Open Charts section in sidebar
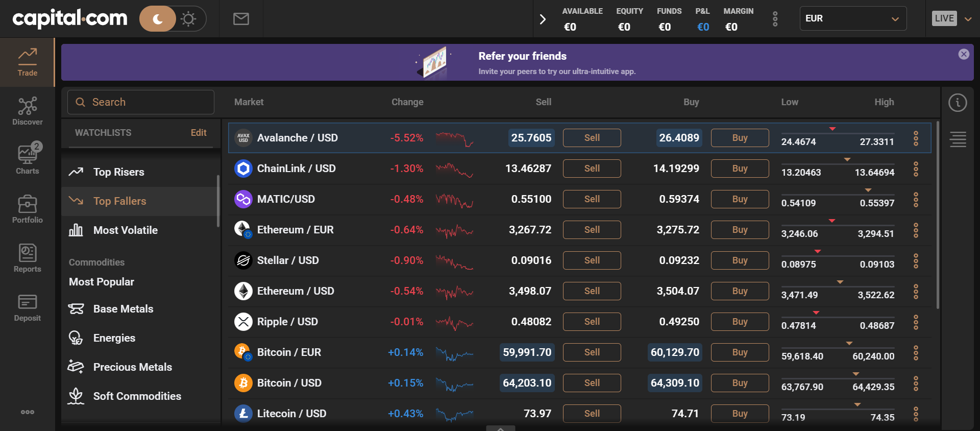Screen dimensions: 980x431 [28, 159]
